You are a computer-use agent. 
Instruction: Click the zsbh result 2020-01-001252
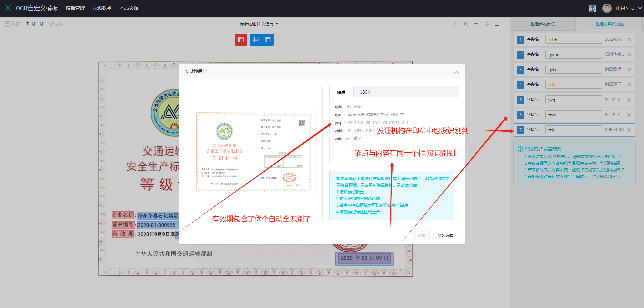click(361, 131)
